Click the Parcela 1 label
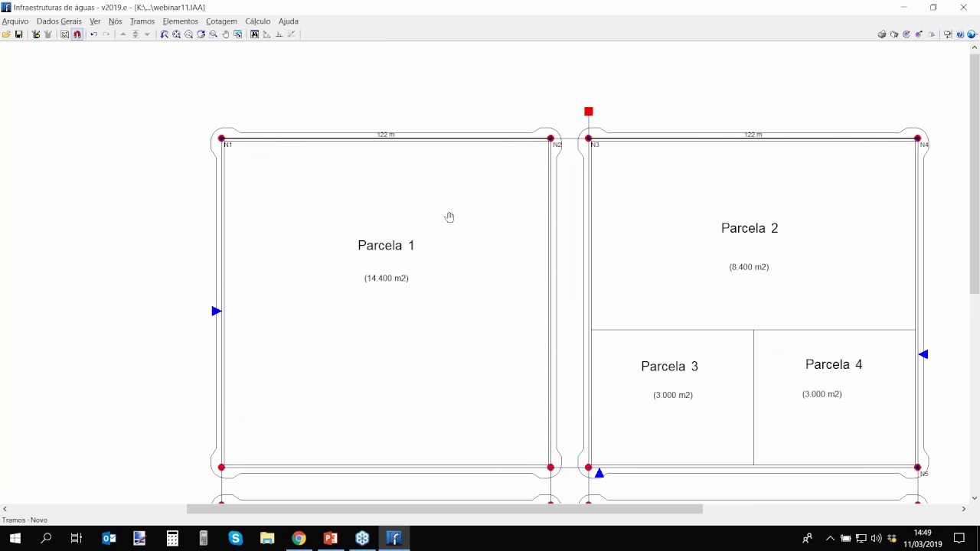980x551 pixels. 386,246
